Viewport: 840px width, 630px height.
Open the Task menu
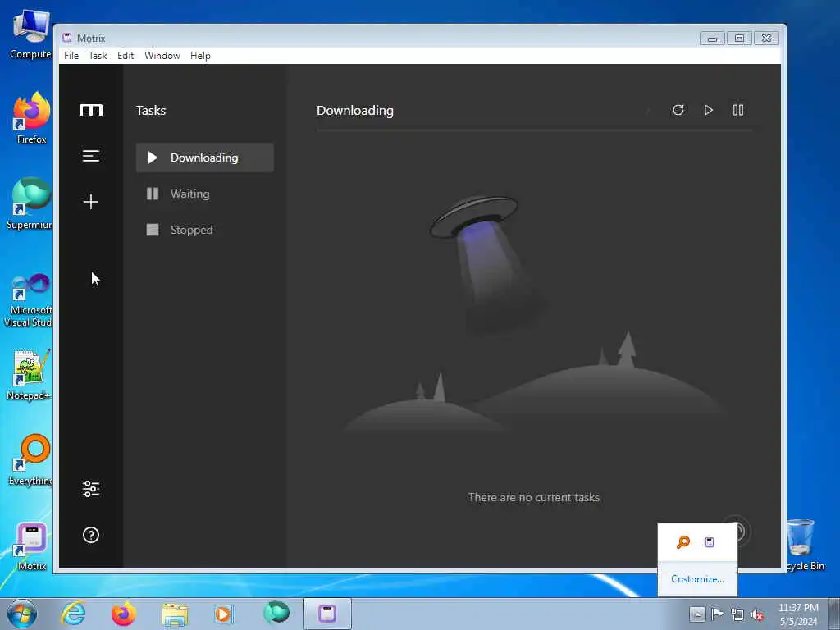pyautogui.click(x=98, y=56)
